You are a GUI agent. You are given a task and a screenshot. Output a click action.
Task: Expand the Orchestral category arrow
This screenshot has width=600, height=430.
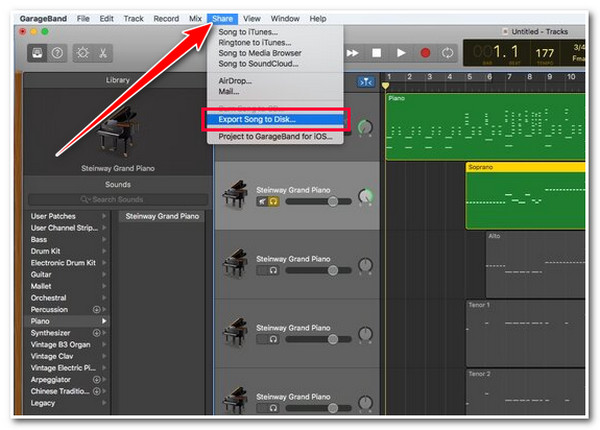coord(104,298)
